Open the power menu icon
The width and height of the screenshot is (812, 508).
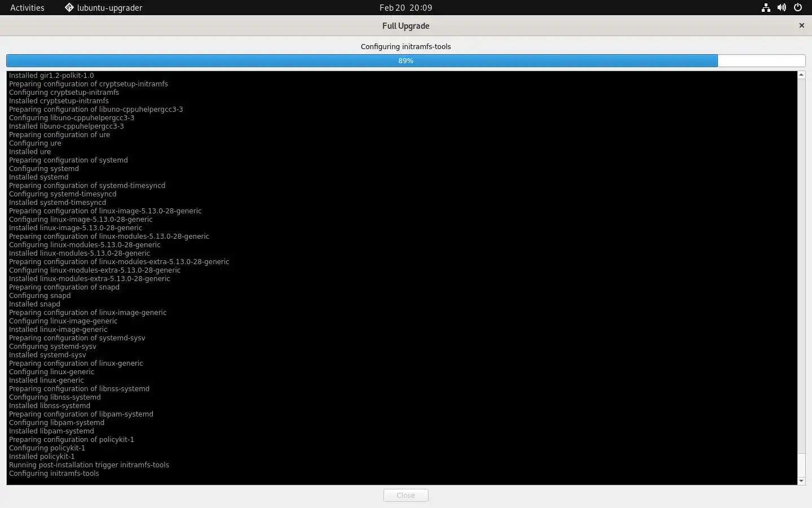point(798,7)
